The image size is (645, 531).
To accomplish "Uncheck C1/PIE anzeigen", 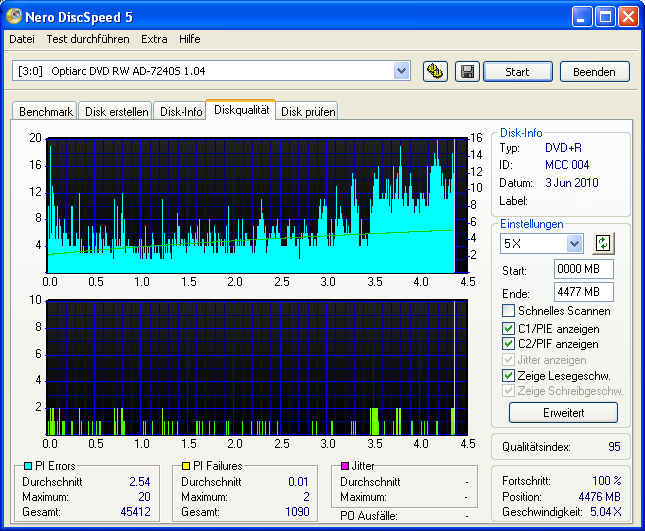I will pos(508,329).
